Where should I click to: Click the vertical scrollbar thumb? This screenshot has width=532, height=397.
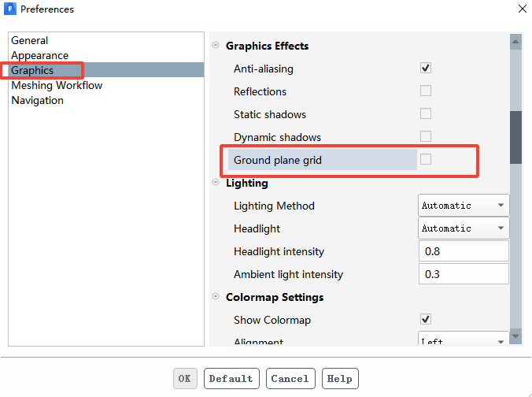pos(515,138)
